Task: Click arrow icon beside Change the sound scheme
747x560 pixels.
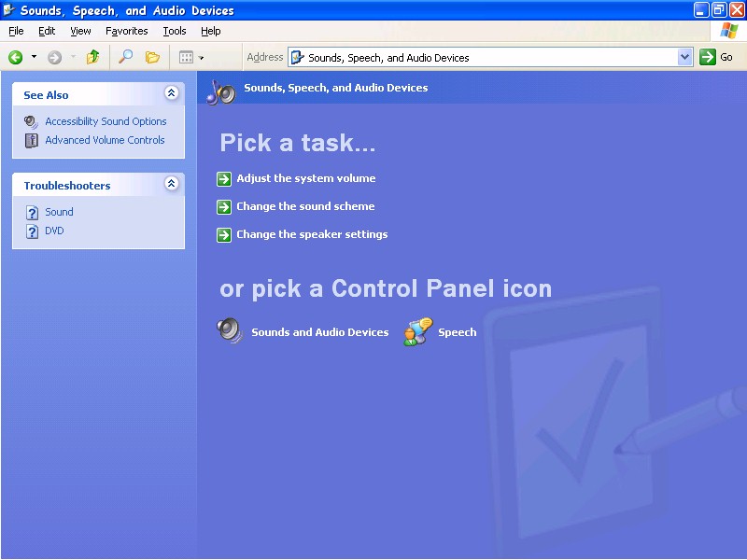Action: [224, 207]
